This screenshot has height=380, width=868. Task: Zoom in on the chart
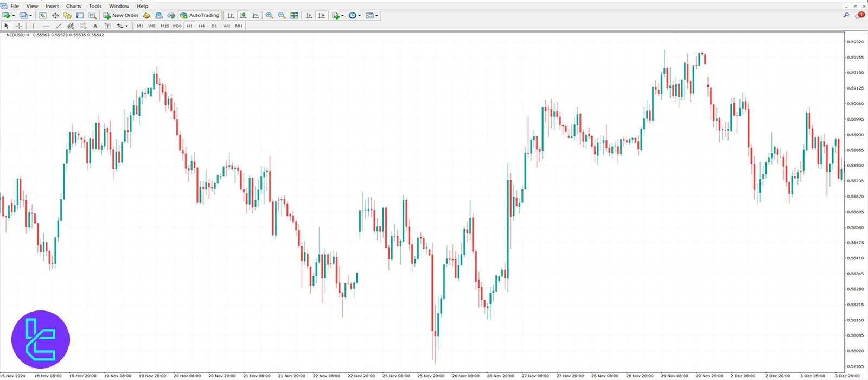(x=269, y=16)
